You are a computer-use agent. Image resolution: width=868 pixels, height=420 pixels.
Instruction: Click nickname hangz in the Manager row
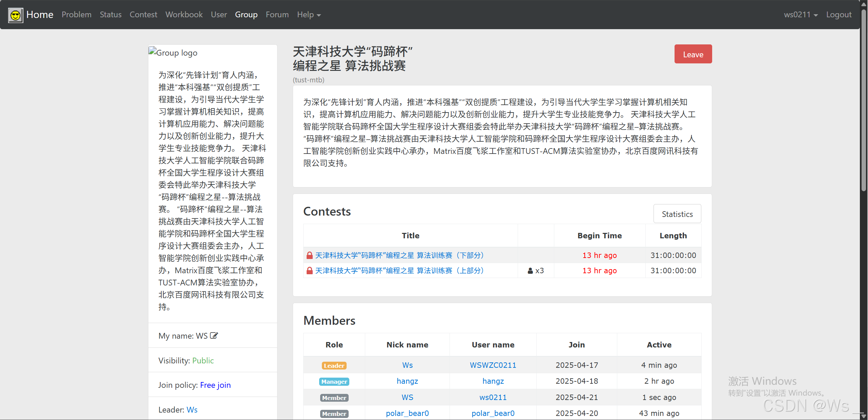(x=407, y=381)
